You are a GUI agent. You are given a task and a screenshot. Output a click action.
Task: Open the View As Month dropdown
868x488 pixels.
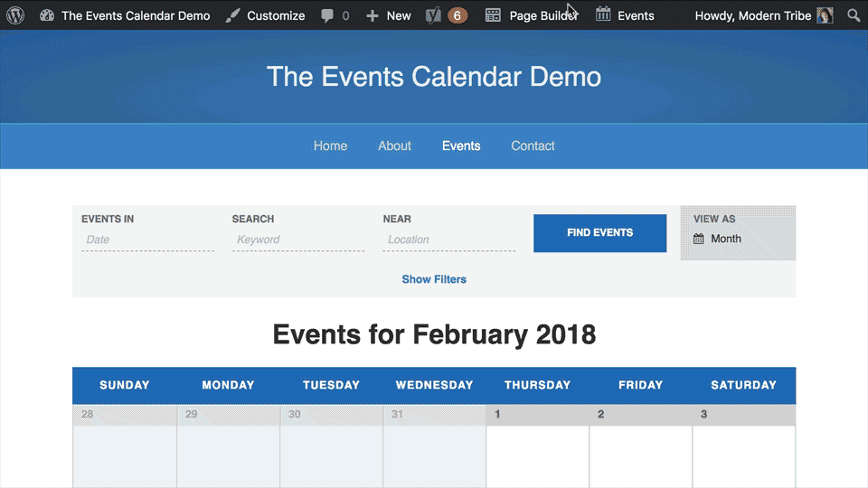coord(738,233)
